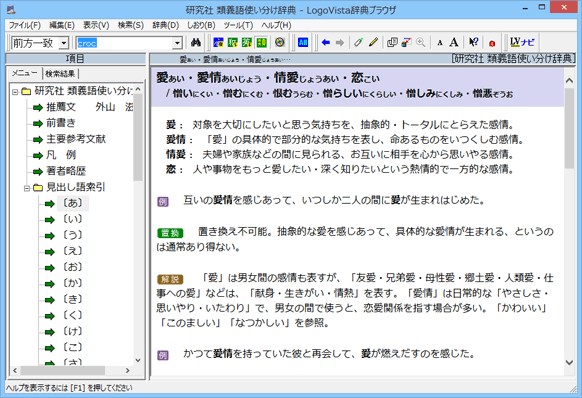582x398 pixels.
Task: Click the magnifying glass zoom icon
Action: 421,42
